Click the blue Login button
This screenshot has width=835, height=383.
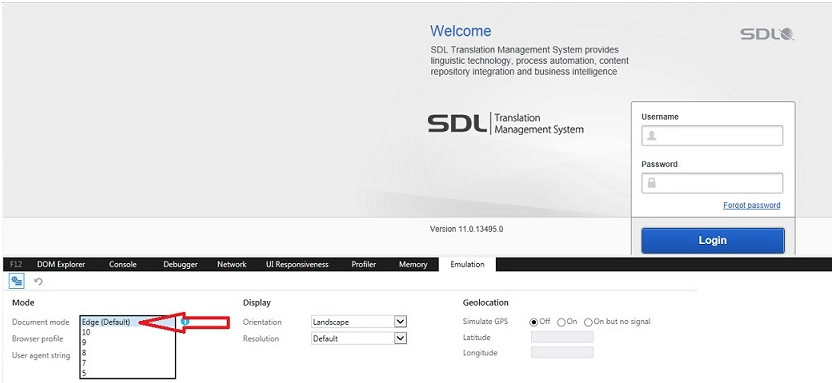click(x=713, y=240)
